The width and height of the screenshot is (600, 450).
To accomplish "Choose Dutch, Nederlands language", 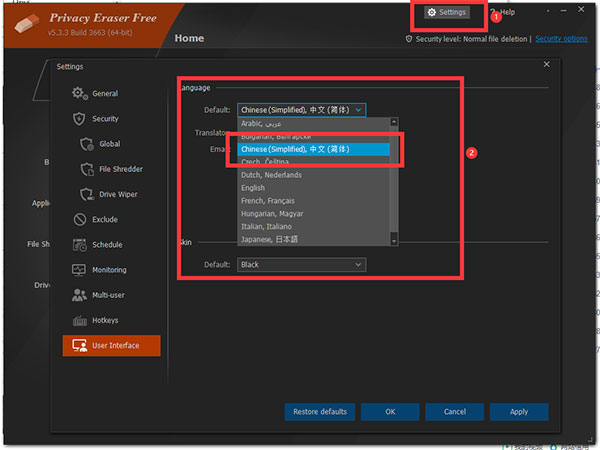I will click(313, 175).
